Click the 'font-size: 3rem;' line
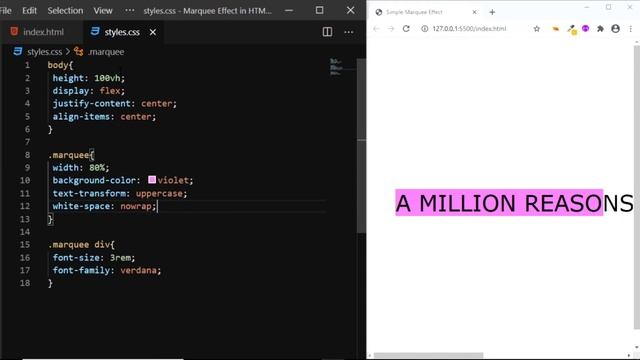Image resolution: width=640 pixels, height=360 pixels. (93, 258)
